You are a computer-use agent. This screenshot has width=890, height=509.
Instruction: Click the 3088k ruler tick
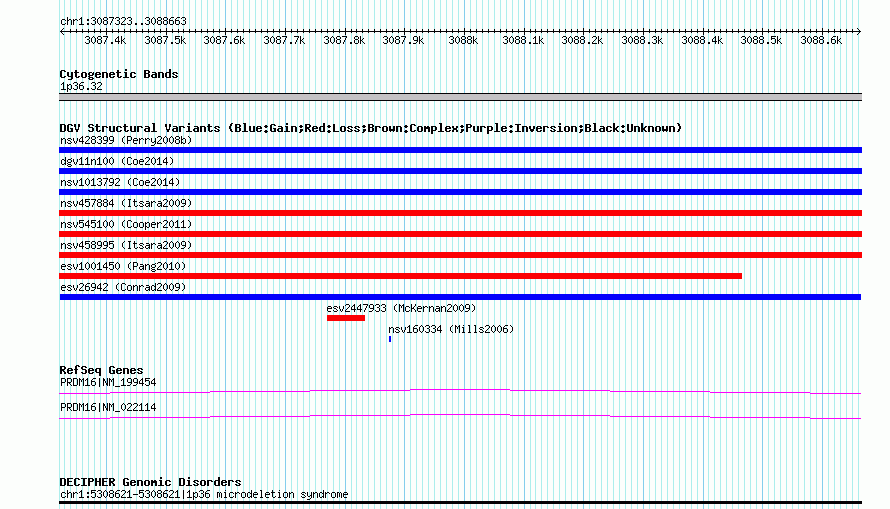pyautogui.click(x=463, y=40)
